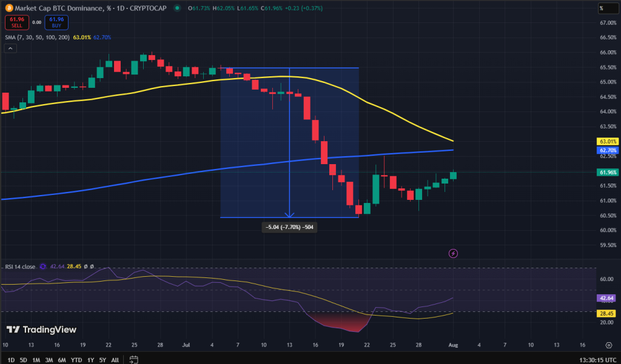The image size is (621, 364).
Task: Select the percentage scale button on the right
Action: coord(609,8)
